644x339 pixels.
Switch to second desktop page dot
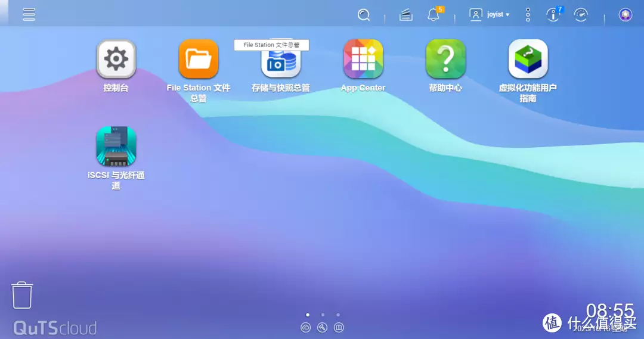point(323,315)
